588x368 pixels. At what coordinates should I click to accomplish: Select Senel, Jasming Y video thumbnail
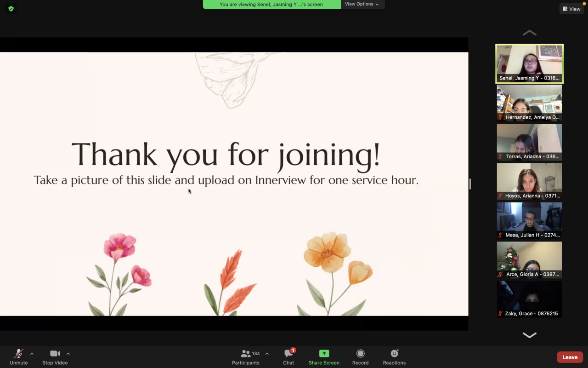(529, 64)
